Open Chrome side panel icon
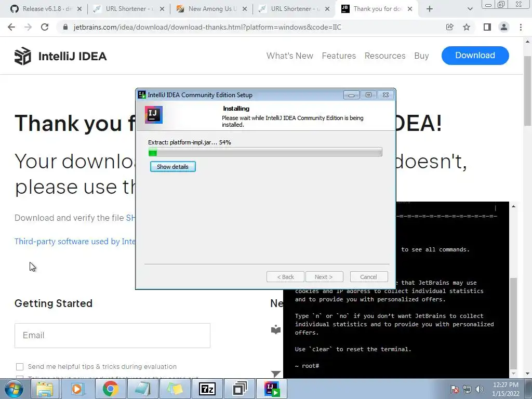Image resolution: width=532 pixels, height=399 pixels. (487, 27)
